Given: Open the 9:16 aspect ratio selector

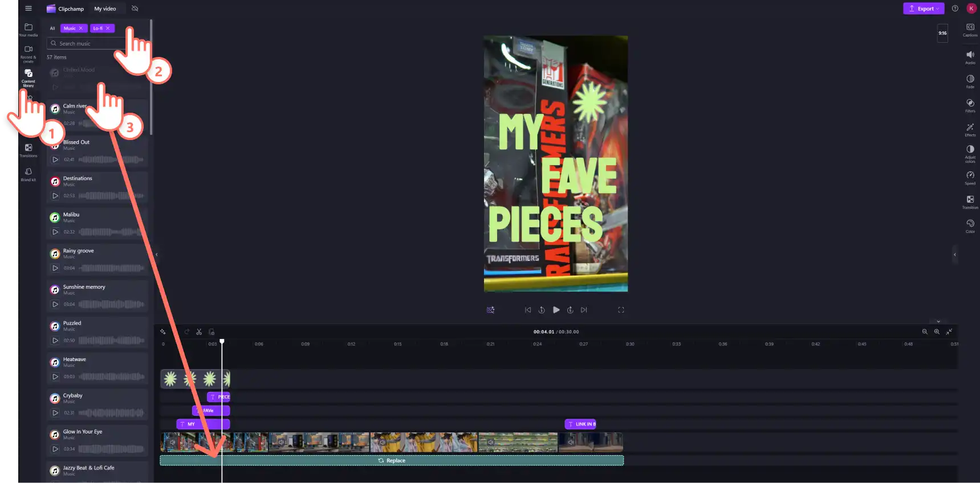Looking at the screenshot, I should point(942,33).
